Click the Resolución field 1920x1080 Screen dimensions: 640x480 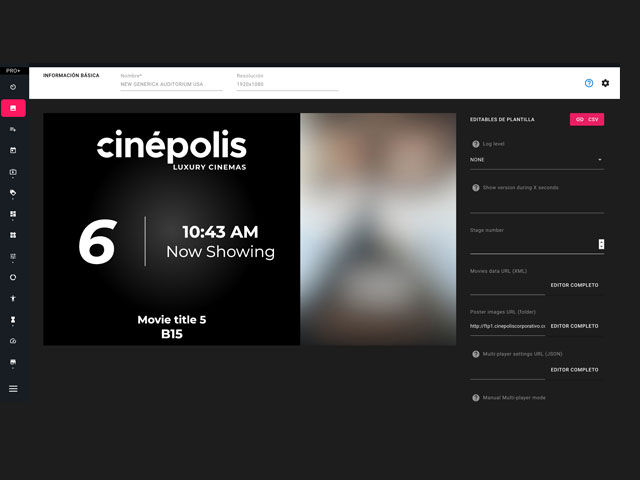(287, 84)
